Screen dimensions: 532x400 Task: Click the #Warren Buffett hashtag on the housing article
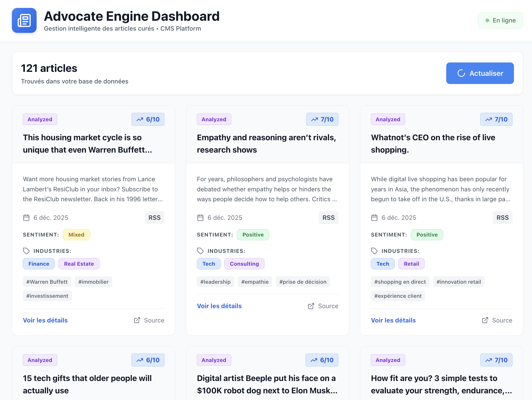click(47, 281)
